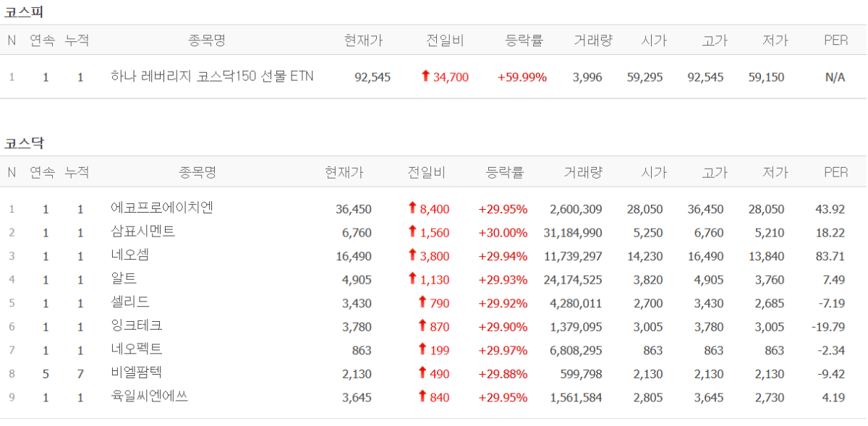
Task: Click the red arrow next to 3,800
Action: (412, 255)
